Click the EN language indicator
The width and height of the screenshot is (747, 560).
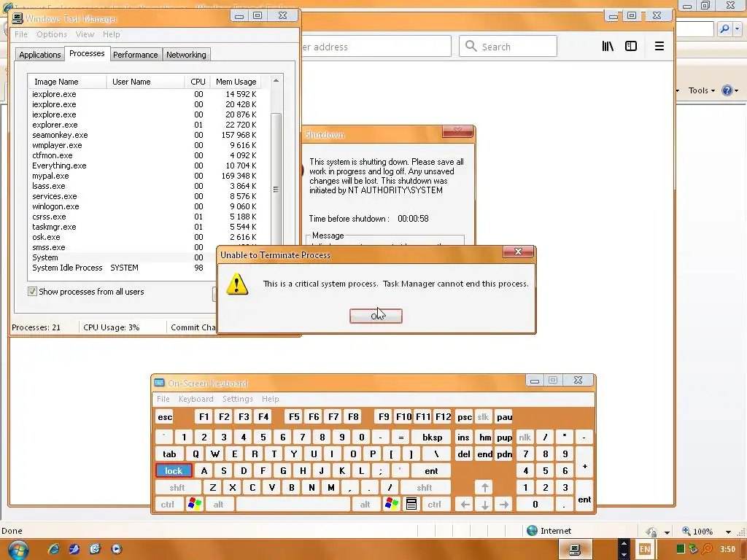645,549
